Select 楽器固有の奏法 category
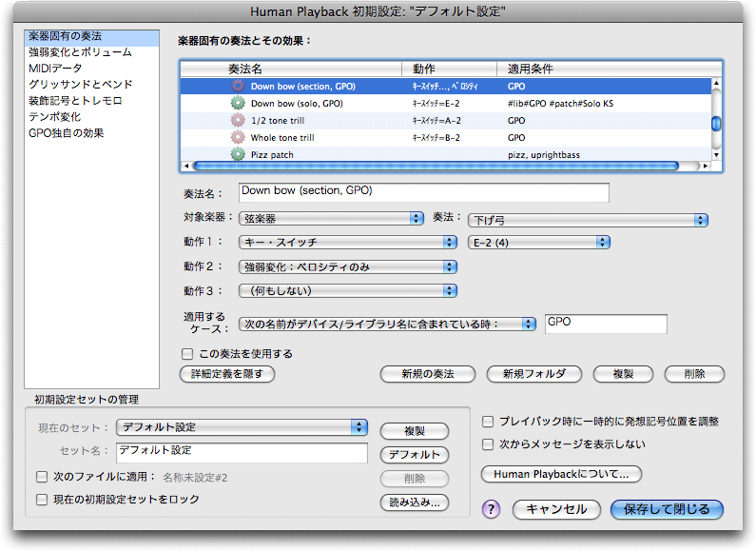The height and width of the screenshot is (552, 756). point(91,37)
